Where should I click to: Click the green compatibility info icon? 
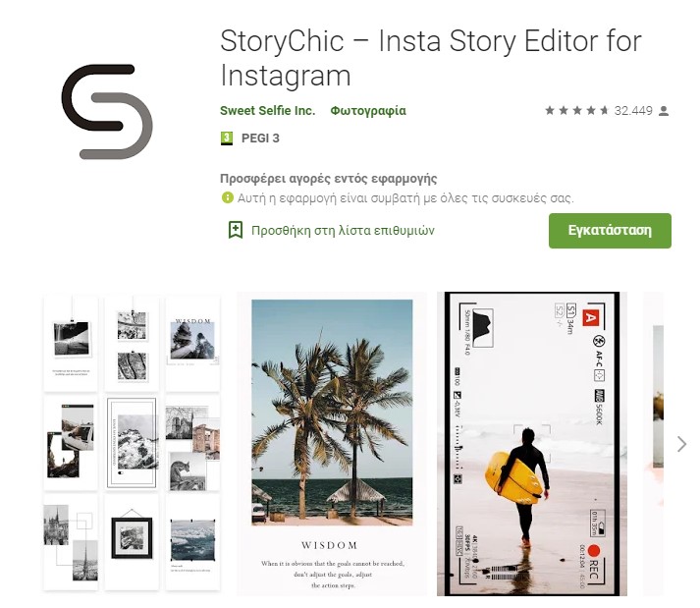[227, 197]
